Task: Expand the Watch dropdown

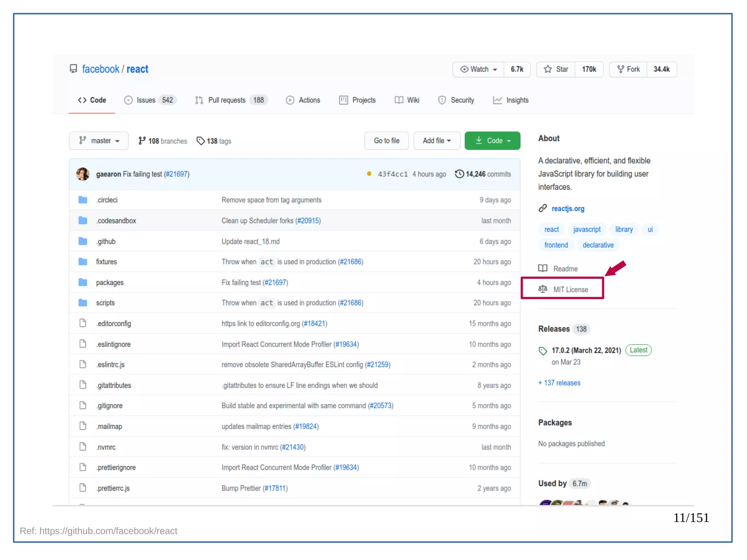Action: (x=479, y=69)
